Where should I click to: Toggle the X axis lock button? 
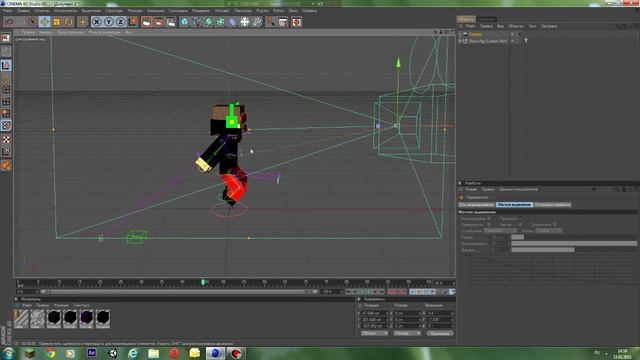(x=96, y=22)
